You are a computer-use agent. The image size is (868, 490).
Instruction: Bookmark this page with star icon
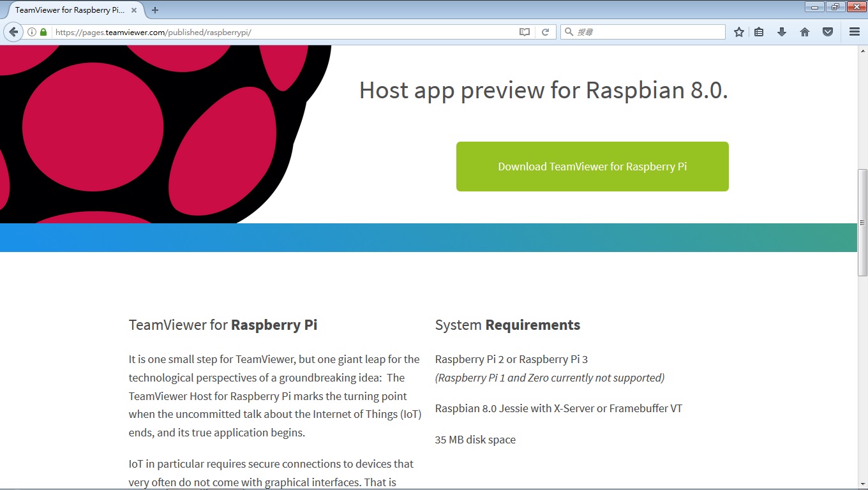pyautogui.click(x=739, y=32)
